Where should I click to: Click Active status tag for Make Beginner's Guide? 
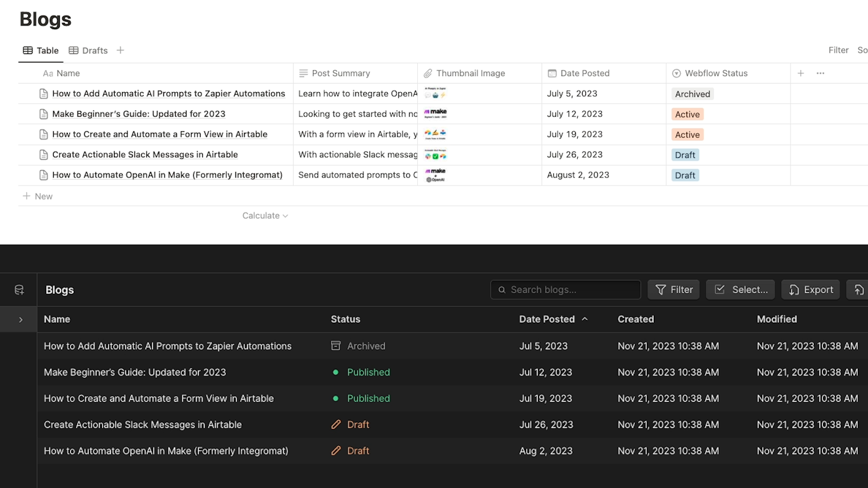pos(687,114)
